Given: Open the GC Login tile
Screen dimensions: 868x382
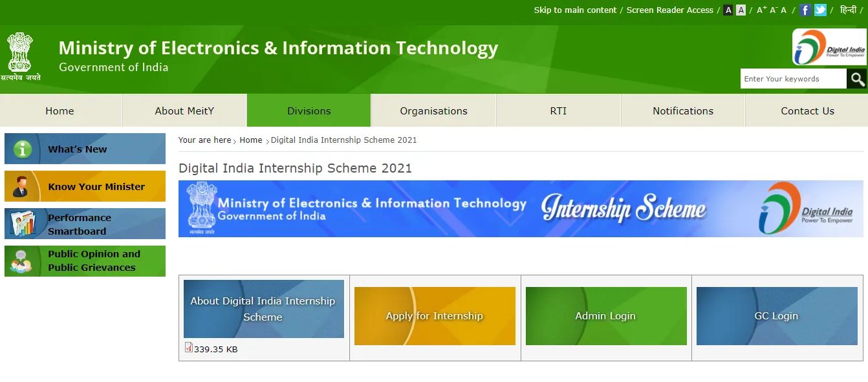Looking at the screenshot, I should [x=777, y=316].
